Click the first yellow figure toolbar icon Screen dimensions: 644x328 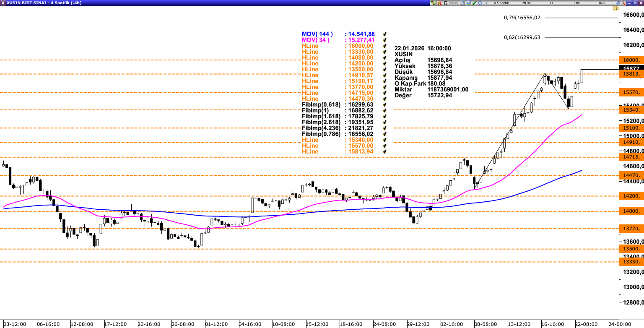[433, 3]
